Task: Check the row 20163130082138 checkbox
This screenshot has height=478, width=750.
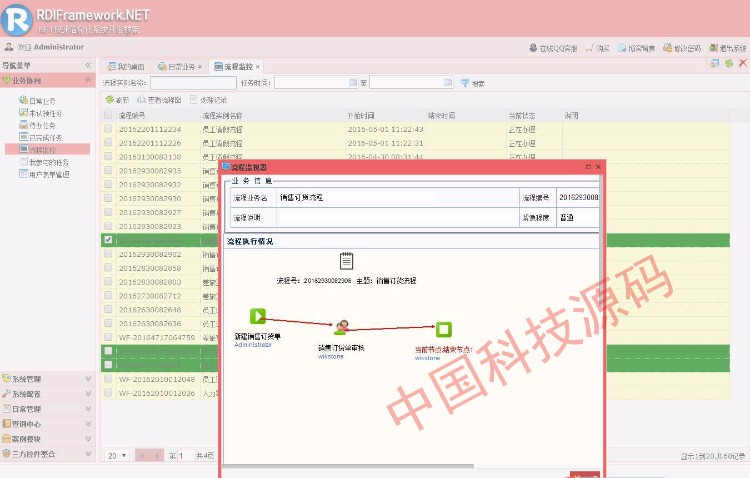Action: (108, 156)
